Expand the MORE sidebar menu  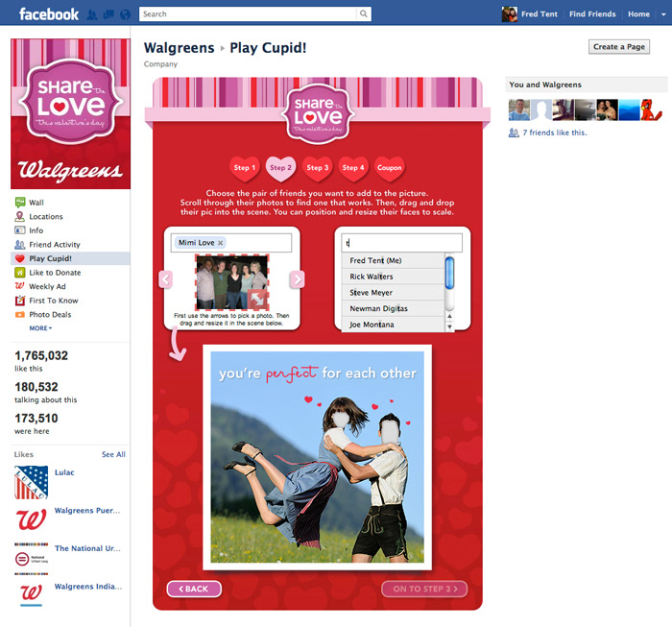tap(40, 327)
